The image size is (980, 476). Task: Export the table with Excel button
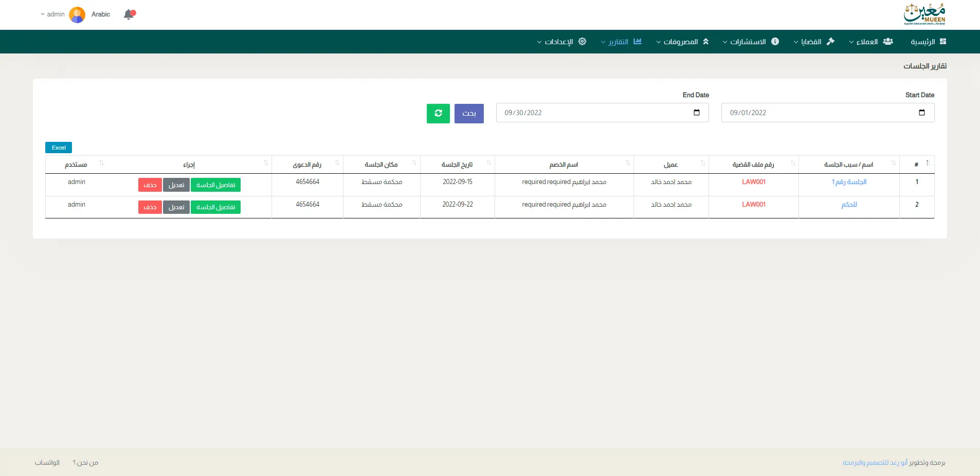[59, 148]
